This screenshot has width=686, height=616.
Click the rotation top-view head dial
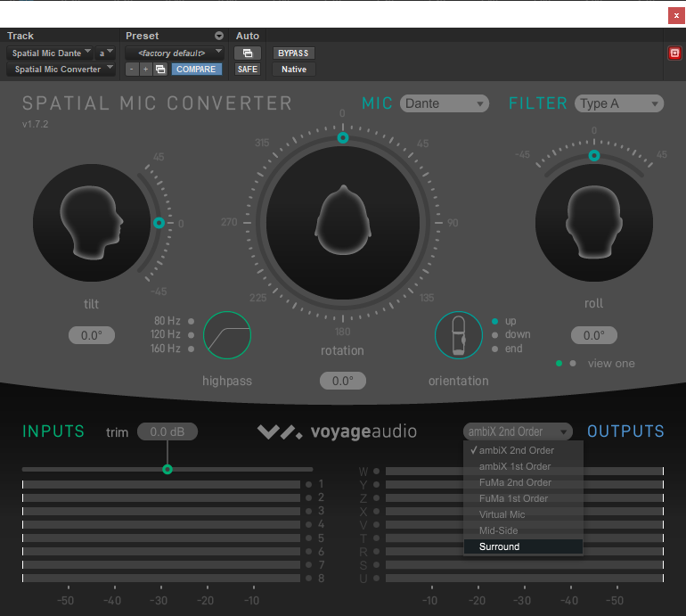tap(343, 223)
